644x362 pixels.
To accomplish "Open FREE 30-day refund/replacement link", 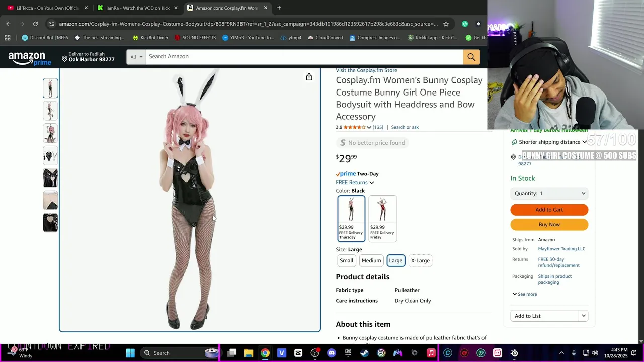I will 558,262.
